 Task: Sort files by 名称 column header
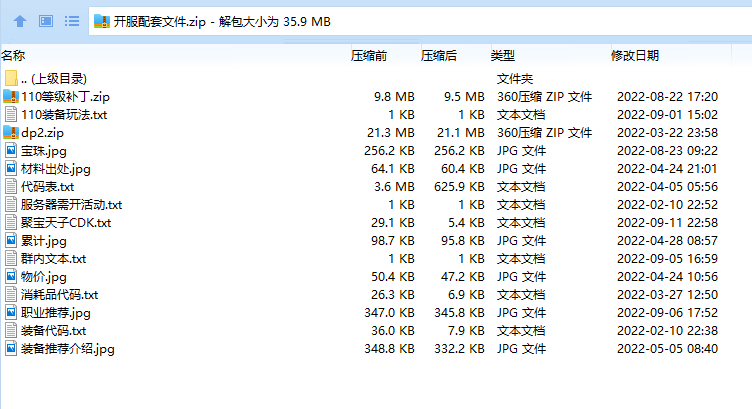[x=14, y=56]
